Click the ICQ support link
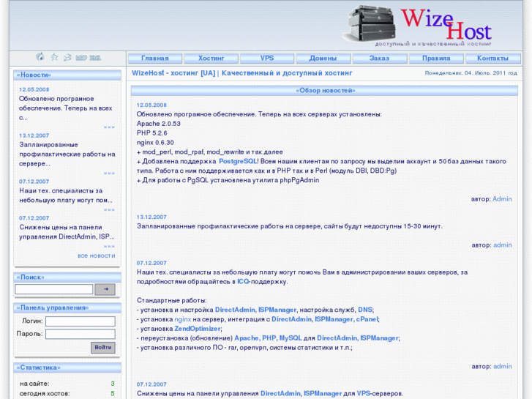 (x=243, y=282)
